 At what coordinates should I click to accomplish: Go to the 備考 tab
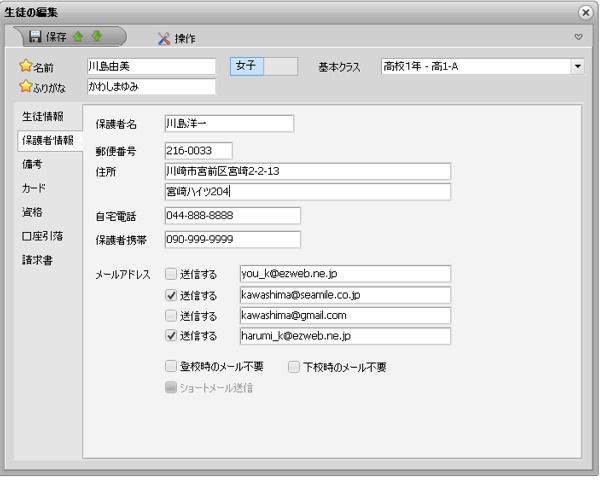[x=32, y=164]
